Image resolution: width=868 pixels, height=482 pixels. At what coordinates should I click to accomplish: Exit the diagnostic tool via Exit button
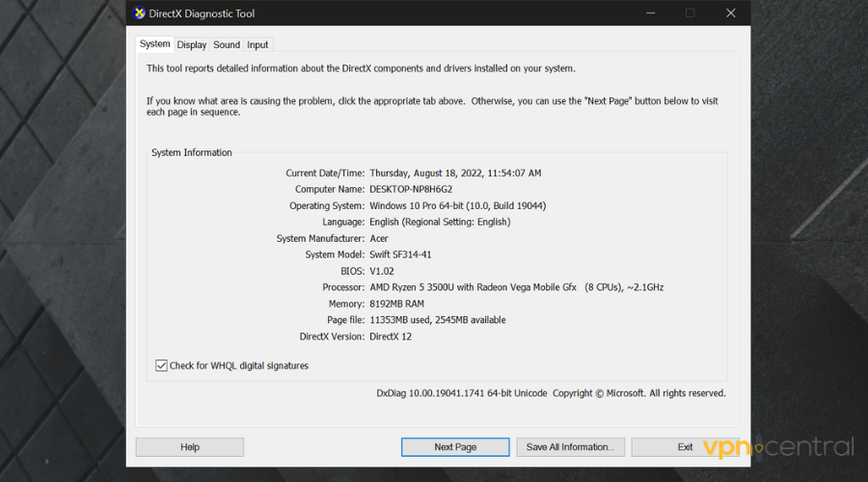(x=685, y=447)
